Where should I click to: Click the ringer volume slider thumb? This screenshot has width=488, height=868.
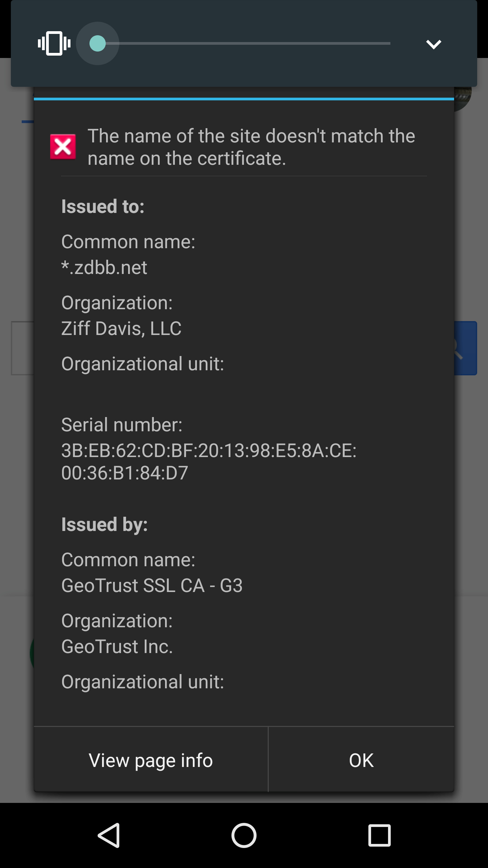(98, 43)
